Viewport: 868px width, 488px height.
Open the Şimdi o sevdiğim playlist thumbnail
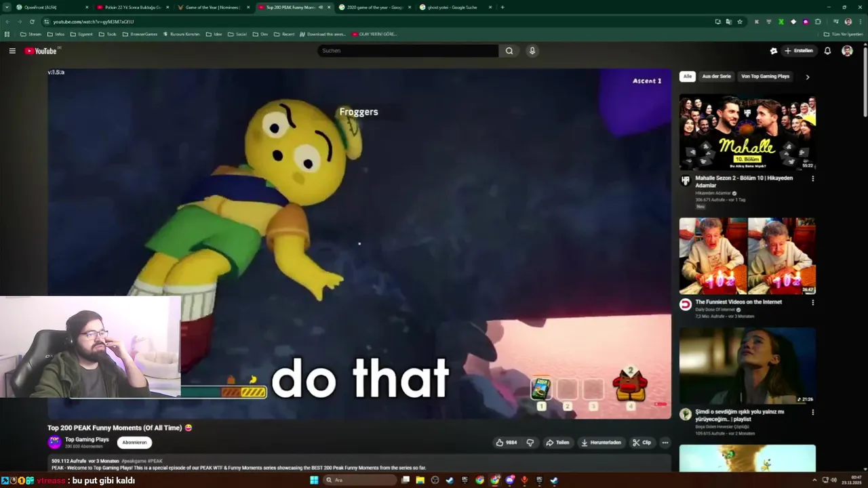(x=747, y=366)
